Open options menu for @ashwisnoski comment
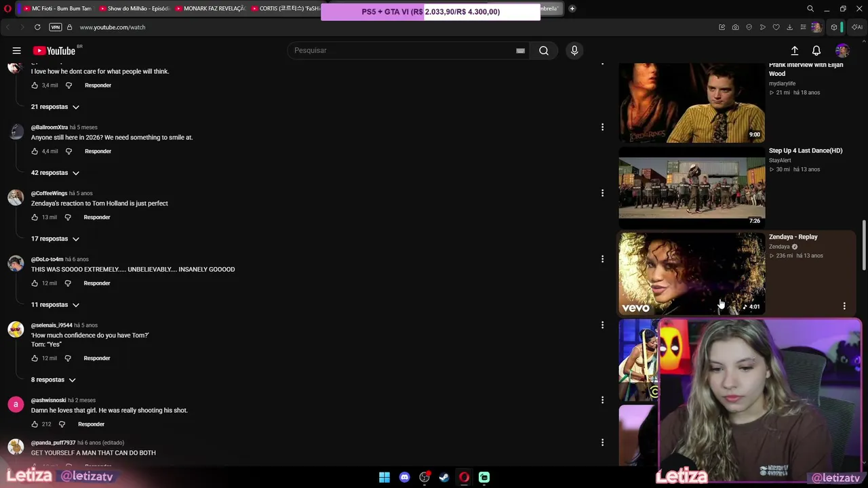Image resolution: width=868 pixels, height=488 pixels. pos(602,400)
